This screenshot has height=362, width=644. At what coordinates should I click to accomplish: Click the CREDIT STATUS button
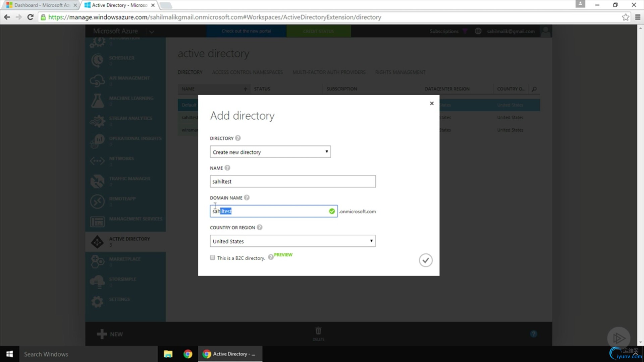pyautogui.click(x=318, y=31)
